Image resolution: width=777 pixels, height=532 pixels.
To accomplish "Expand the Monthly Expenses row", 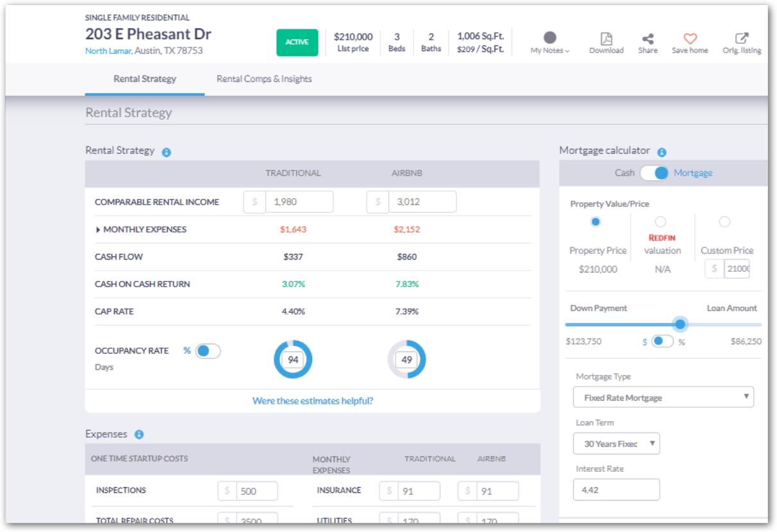I will (140, 229).
